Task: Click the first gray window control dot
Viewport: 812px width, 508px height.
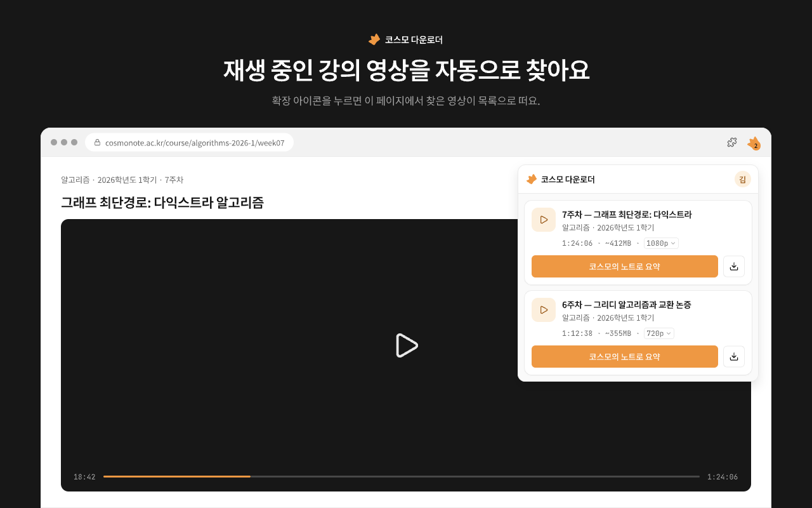Action: [54, 142]
